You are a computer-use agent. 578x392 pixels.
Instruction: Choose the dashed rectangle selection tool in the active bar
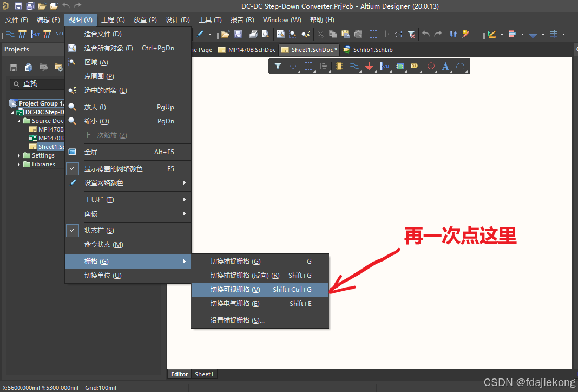coord(308,66)
